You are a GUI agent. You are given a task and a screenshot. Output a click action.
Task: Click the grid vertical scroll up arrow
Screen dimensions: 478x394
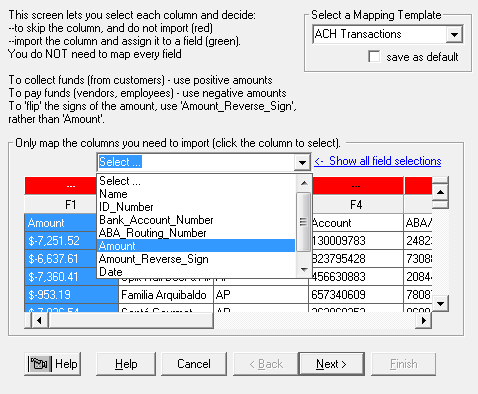(440, 192)
